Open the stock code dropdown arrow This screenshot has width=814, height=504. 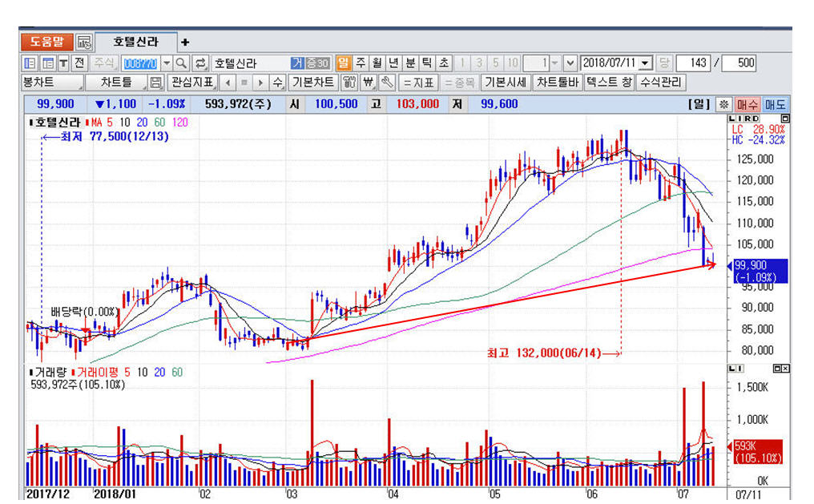pos(167,63)
